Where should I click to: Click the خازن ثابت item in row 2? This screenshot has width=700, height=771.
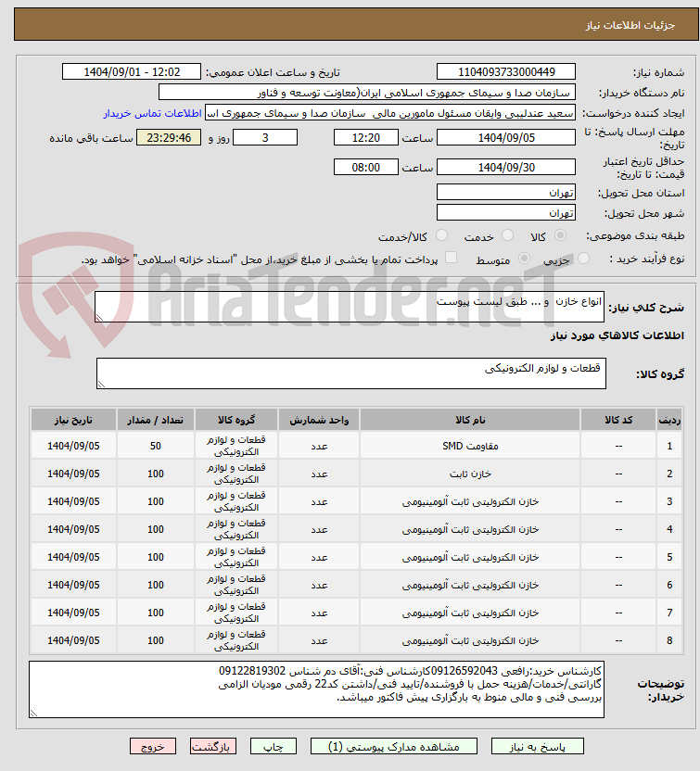pyautogui.click(x=470, y=474)
